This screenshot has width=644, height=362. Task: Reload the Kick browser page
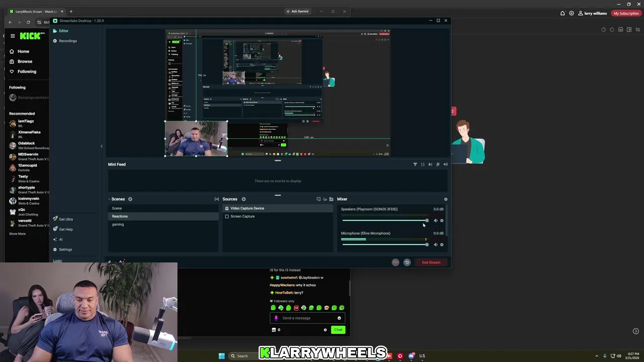(x=28, y=22)
